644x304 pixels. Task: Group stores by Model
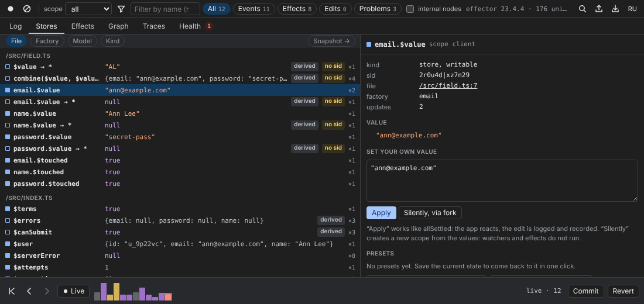82,41
